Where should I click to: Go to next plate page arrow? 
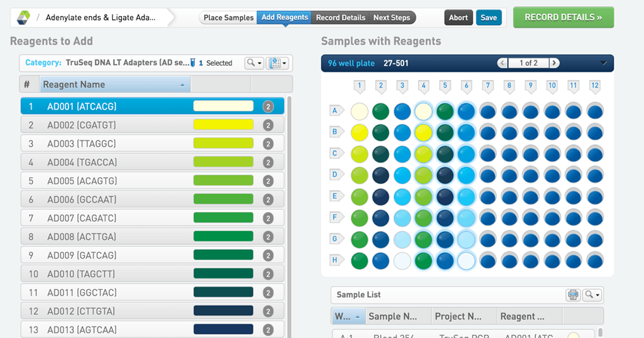(x=554, y=63)
